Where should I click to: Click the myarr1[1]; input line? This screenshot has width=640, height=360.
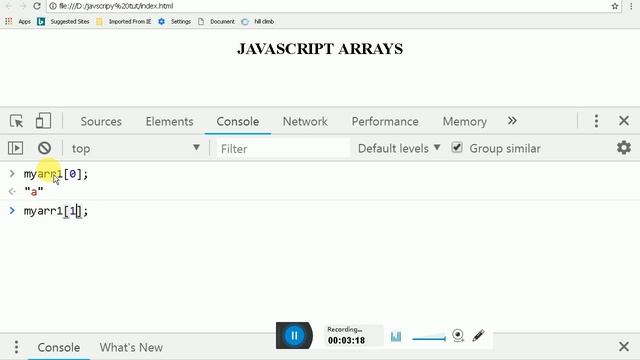coord(56,211)
